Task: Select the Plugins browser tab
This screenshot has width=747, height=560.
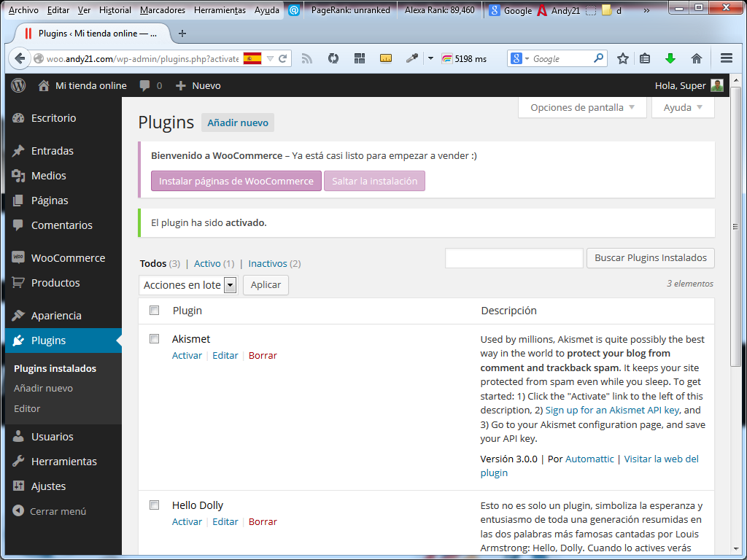Action: click(x=93, y=34)
